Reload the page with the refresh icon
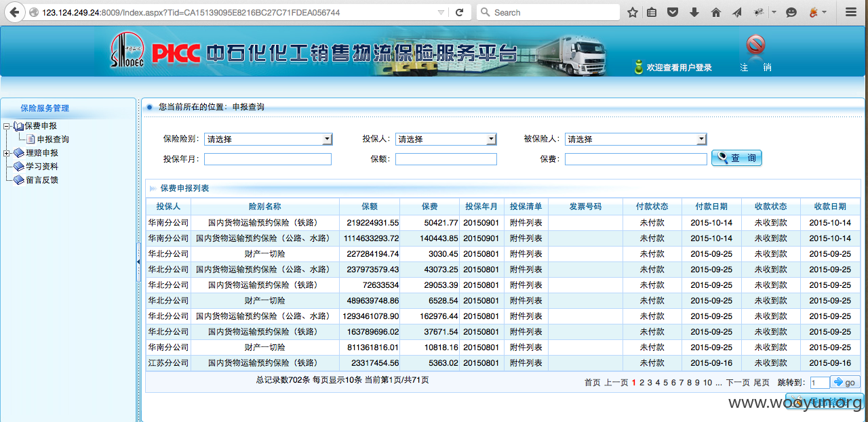 tap(459, 12)
